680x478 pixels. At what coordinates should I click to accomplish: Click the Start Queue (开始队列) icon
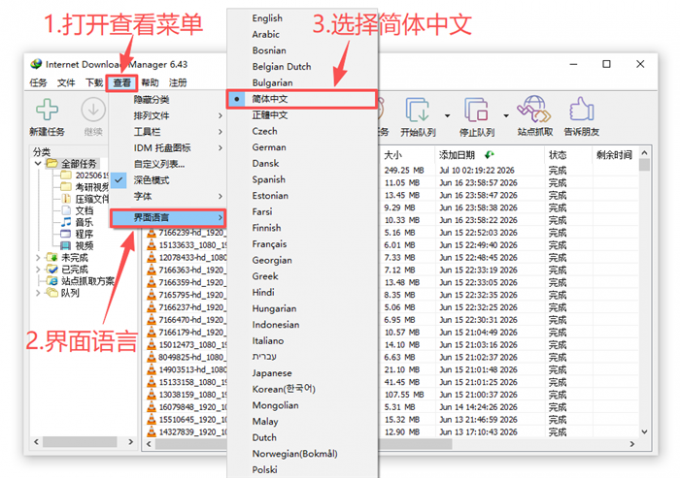(418, 109)
